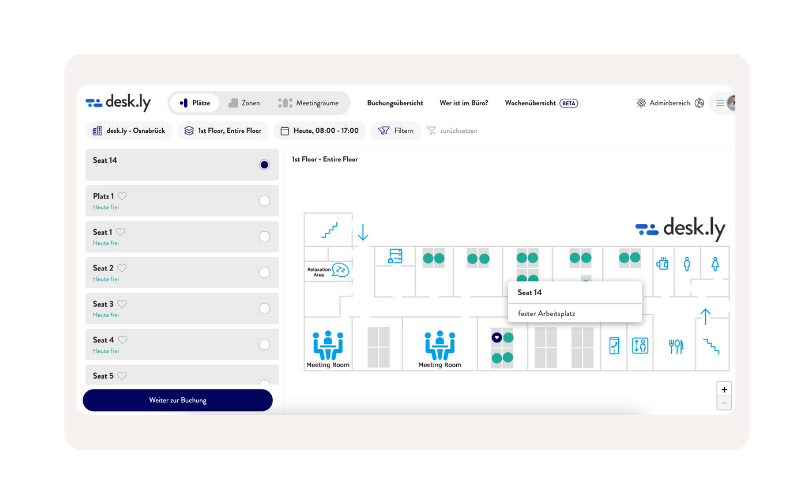Click the elevator icon on floor plan

[x=640, y=346]
